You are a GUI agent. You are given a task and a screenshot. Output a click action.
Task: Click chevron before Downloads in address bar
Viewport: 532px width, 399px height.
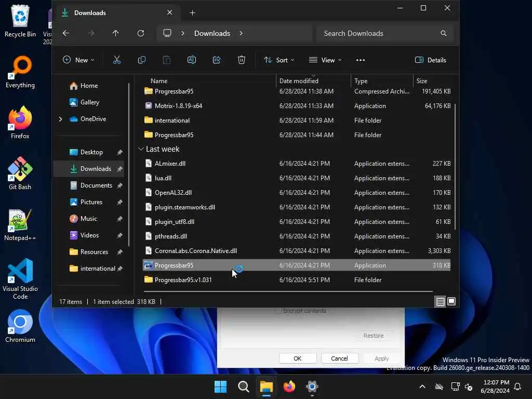coord(183,33)
